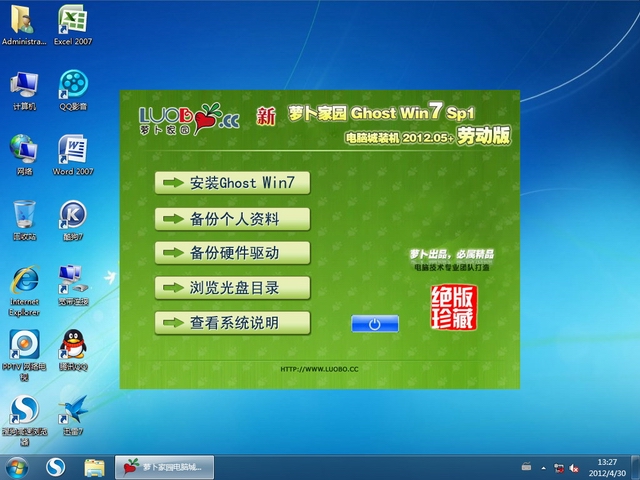Image resolution: width=640 pixels, height=480 pixels.
Task: Open the clock showing 13:27
Action: point(607,468)
